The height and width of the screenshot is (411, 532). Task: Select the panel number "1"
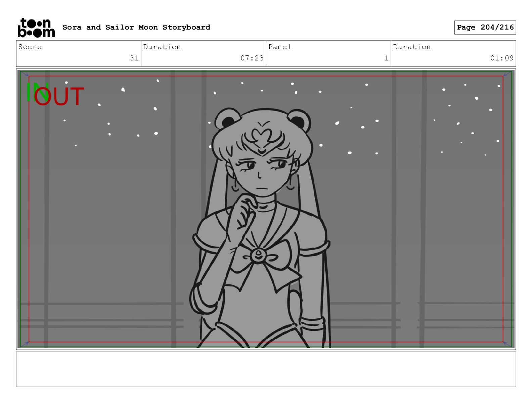[387, 58]
